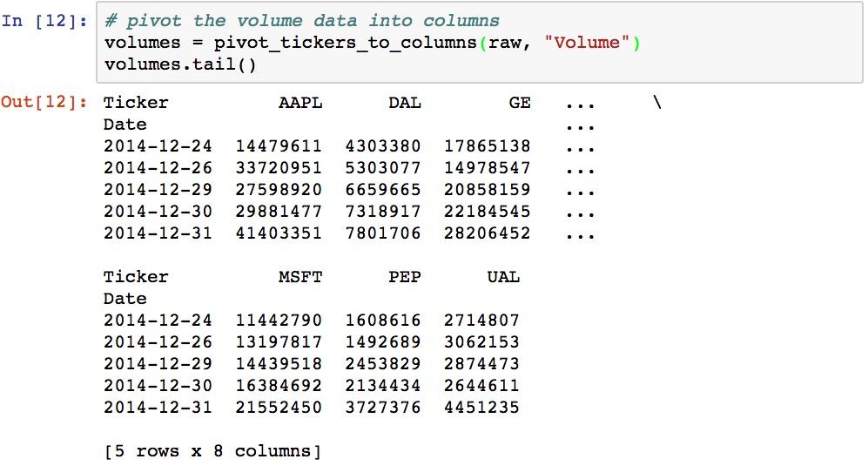Image resolution: width=868 pixels, height=466 pixels.
Task: Click the PEP value 1492689
Action: tap(383, 342)
